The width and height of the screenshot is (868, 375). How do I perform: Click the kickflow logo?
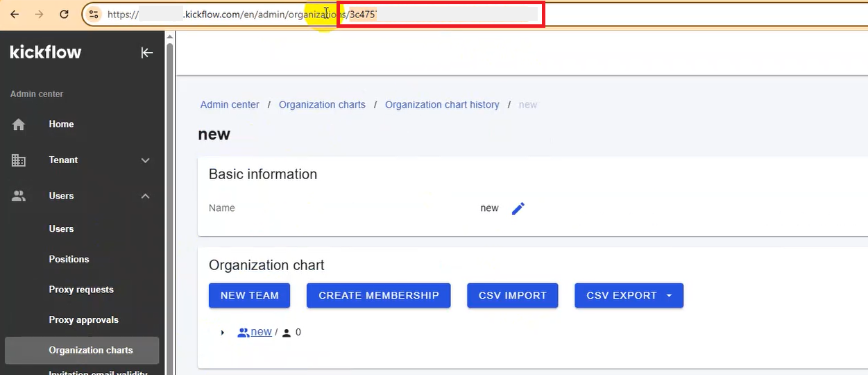pos(46,52)
